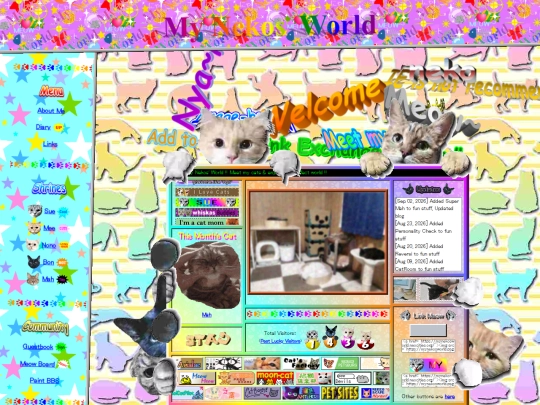The height and width of the screenshot is (405, 540).
Task: Click the rainbow cat blinkie banner
Action: [x=207, y=202]
